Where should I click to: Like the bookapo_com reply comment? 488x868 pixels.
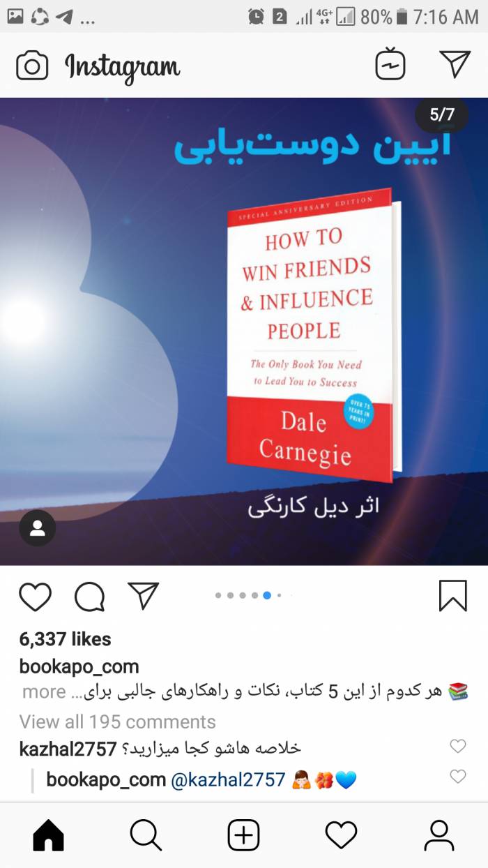458,776
